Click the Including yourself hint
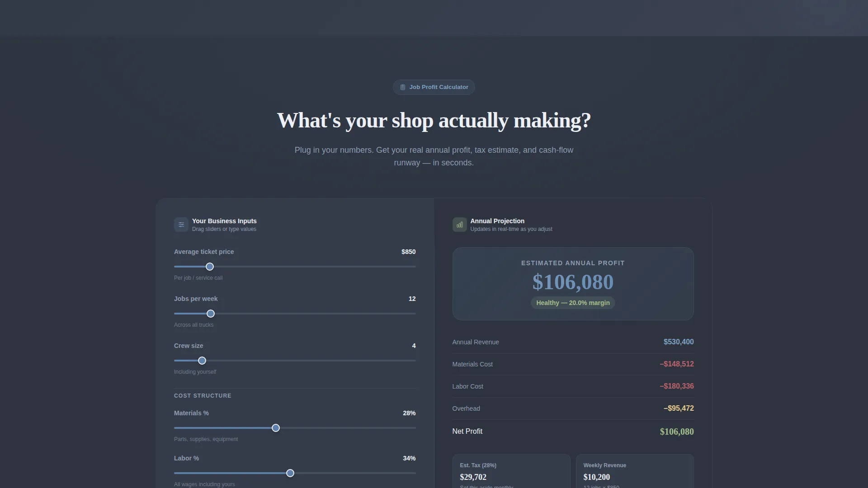Screen dimensions: 868x488 (x=195, y=372)
